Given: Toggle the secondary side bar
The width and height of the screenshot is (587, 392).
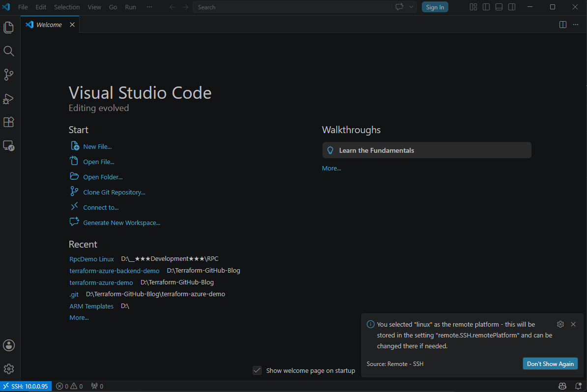Looking at the screenshot, I should [x=512, y=7].
